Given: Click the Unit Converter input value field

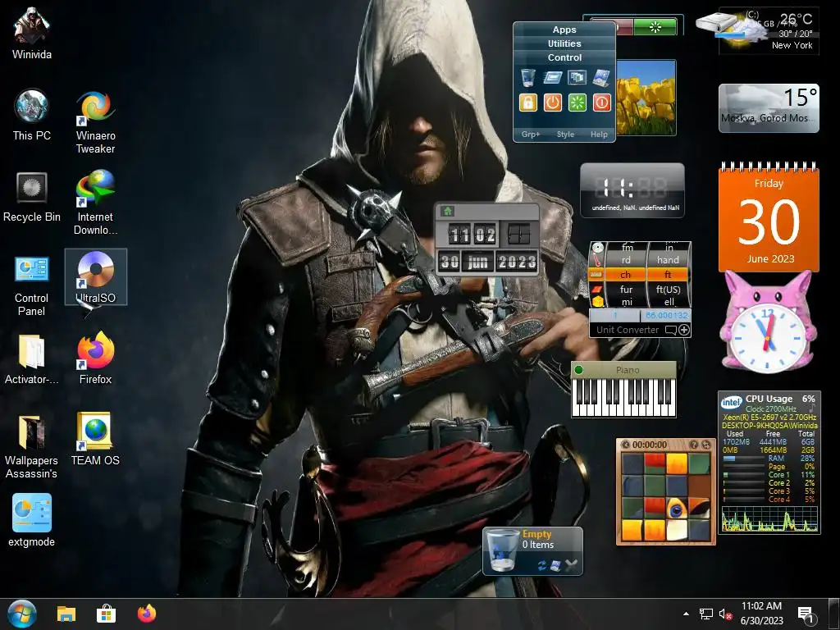Looking at the screenshot, I should coord(615,316).
